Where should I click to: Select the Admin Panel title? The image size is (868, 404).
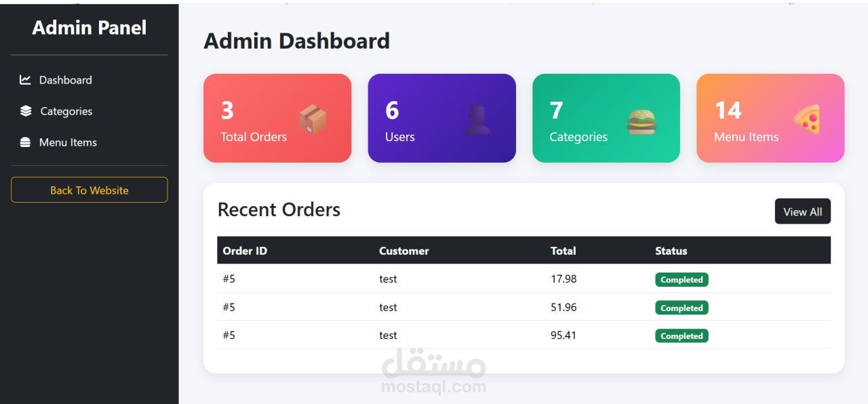[90, 28]
